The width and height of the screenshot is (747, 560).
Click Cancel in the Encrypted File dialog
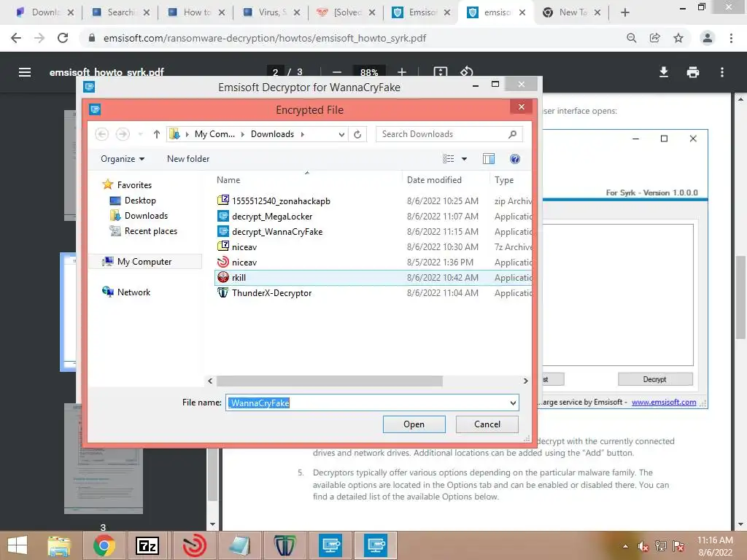pos(487,424)
